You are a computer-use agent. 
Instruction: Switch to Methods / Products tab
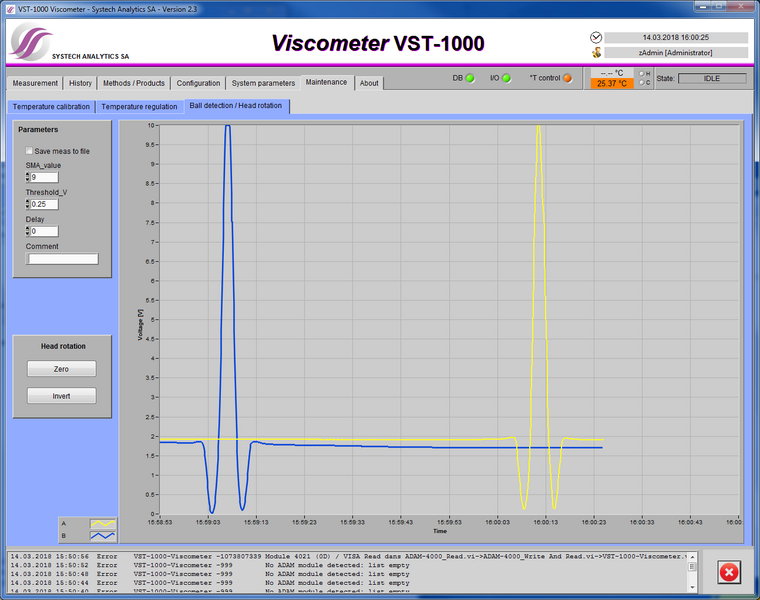[x=134, y=83]
